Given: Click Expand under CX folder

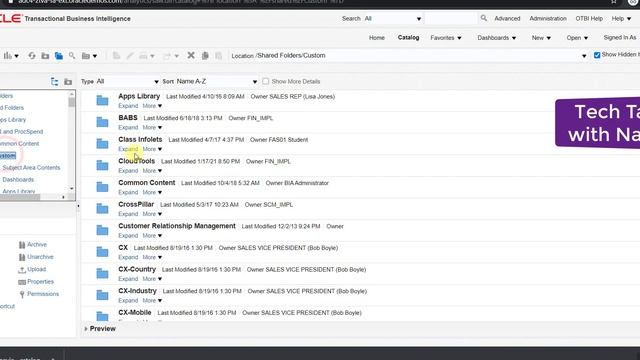Looking at the screenshot, I should tap(128, 257).
